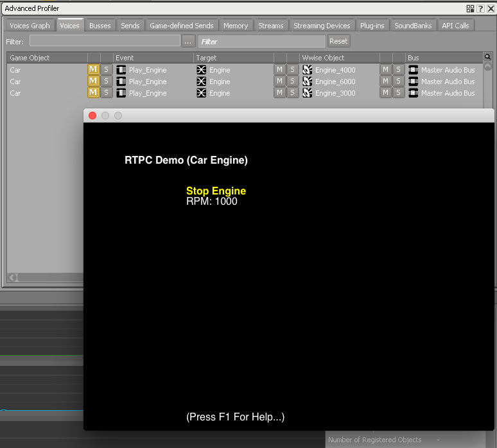Viewport: 497px width, 448px height.
Task: Open Advanced Profiler help question mark
Action: 480,8
